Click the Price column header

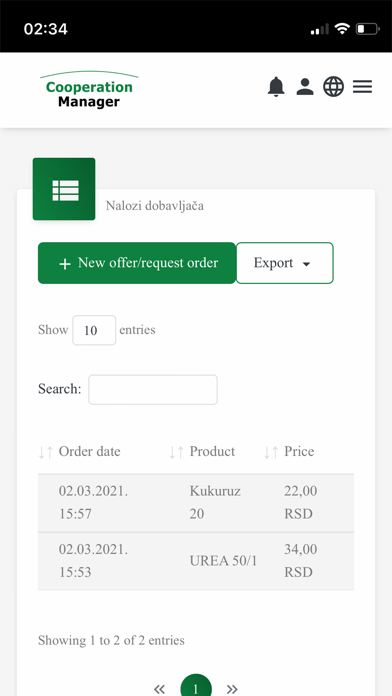tap(299, 451)
